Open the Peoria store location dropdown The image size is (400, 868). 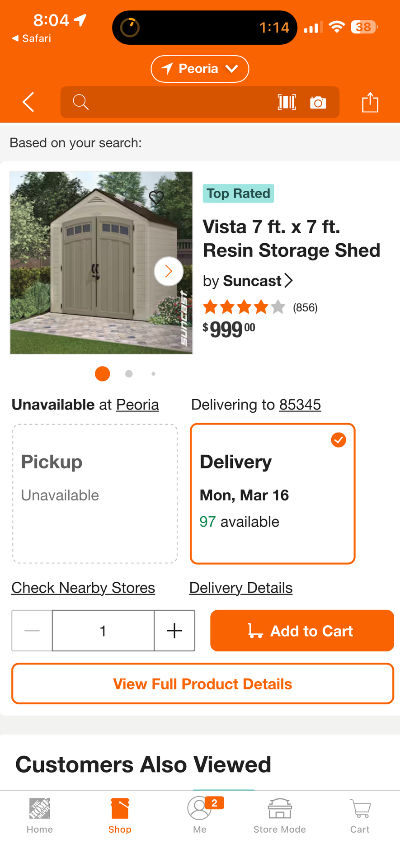click(200, 69)
